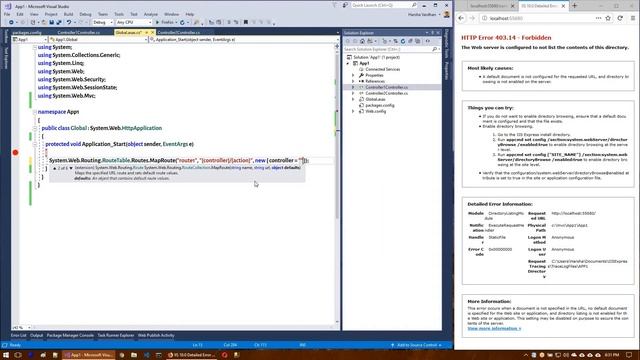
Task: Open Firefox page actions three-dot menu
Action: point(598,18)
